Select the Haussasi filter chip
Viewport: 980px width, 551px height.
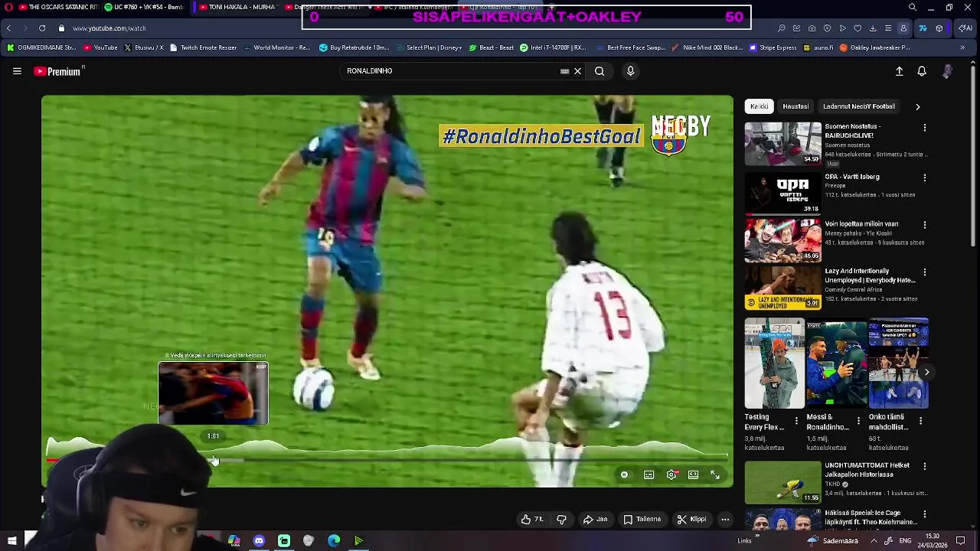pyautogui.click(x=795, y=106)
